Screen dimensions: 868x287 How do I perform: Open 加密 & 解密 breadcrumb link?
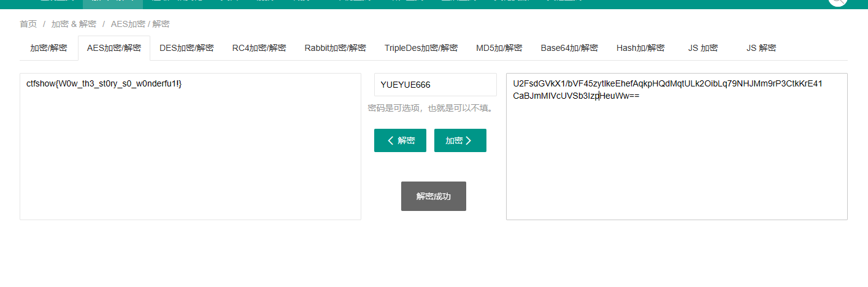[x=74, y=24]
